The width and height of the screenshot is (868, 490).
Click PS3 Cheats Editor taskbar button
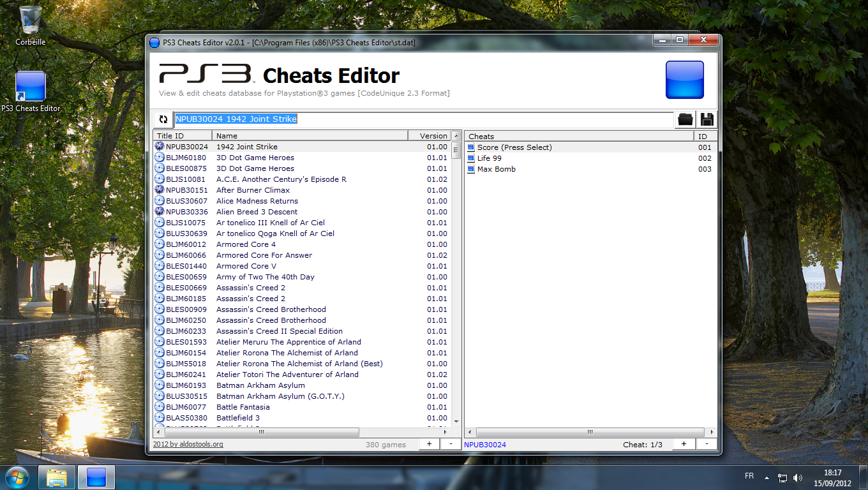96,477
